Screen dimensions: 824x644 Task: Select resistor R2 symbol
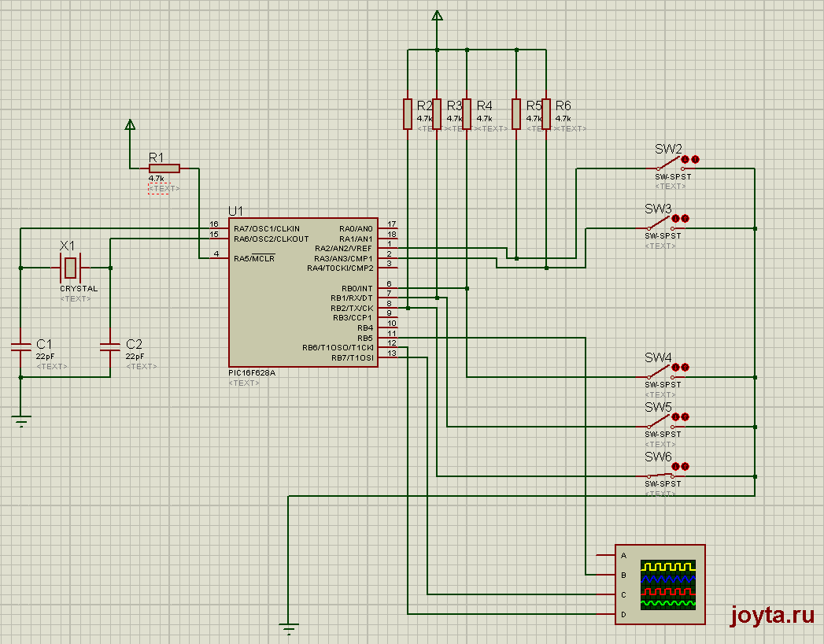click(x=408, y=113)
